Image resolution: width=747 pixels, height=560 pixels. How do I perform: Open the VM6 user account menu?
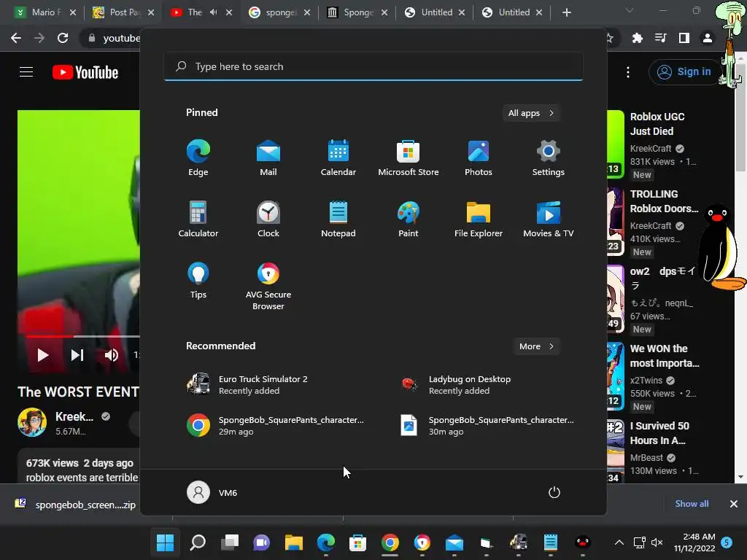click(212, 492)
